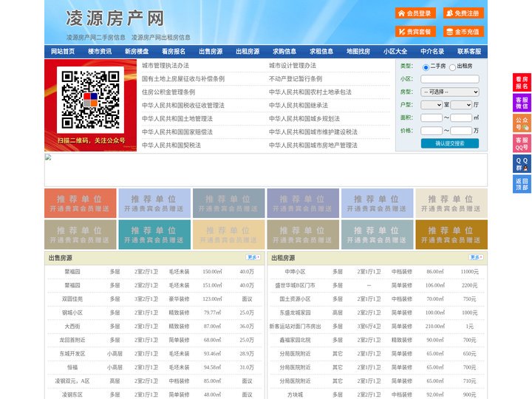Open the 方块城 rental listing
The height and width of the screenshot is (399, 532).
coord(295,395)
